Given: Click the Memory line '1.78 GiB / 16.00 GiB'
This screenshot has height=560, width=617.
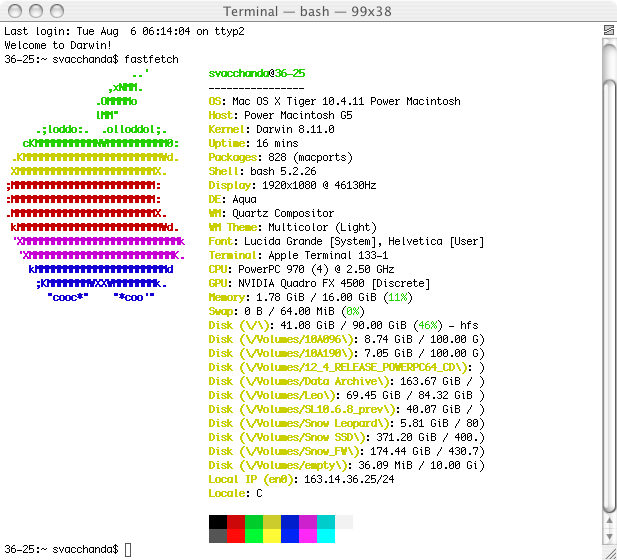Looking at the screenshot, I should point(310,297).
